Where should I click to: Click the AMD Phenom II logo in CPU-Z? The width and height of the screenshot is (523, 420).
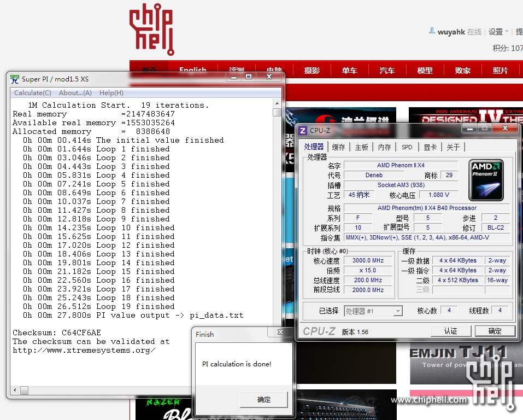pyautogui.click(x=486, y=180)
